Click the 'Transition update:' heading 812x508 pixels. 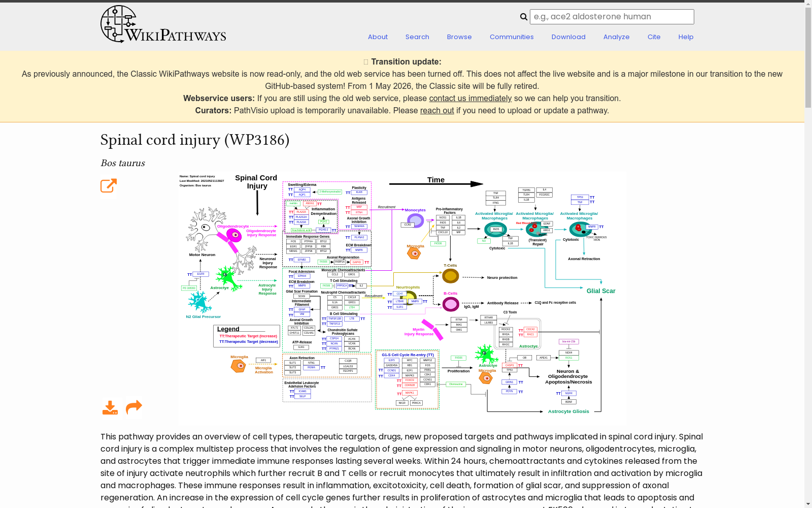click(x=406, y=62)
